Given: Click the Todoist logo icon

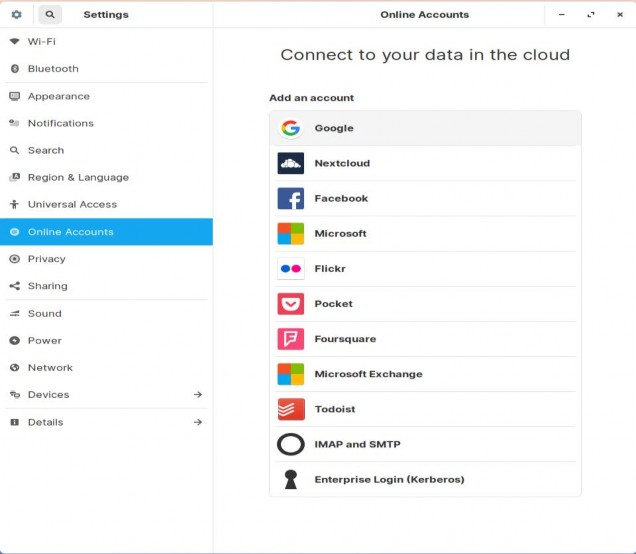Looking at the screenshot, I should coord(291,409).
